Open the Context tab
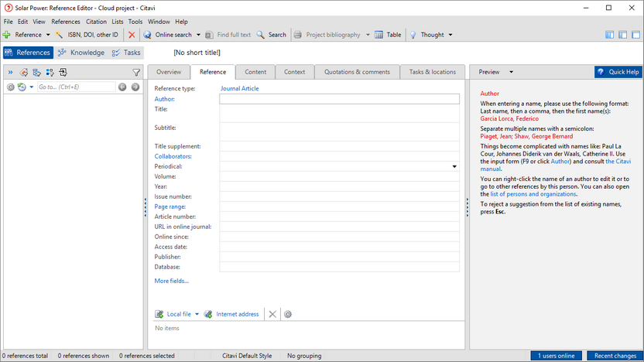 point(294,72)
